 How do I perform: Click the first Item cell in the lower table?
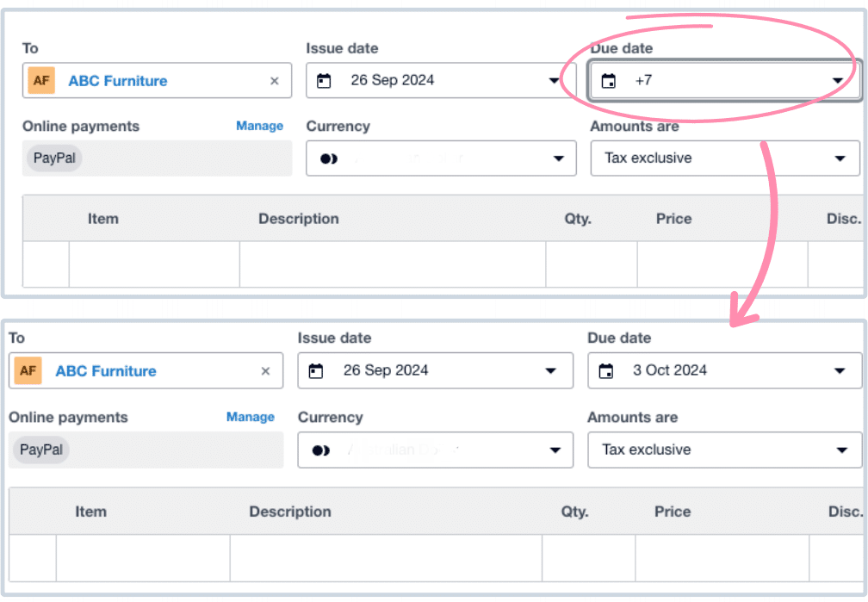[142, 558]
